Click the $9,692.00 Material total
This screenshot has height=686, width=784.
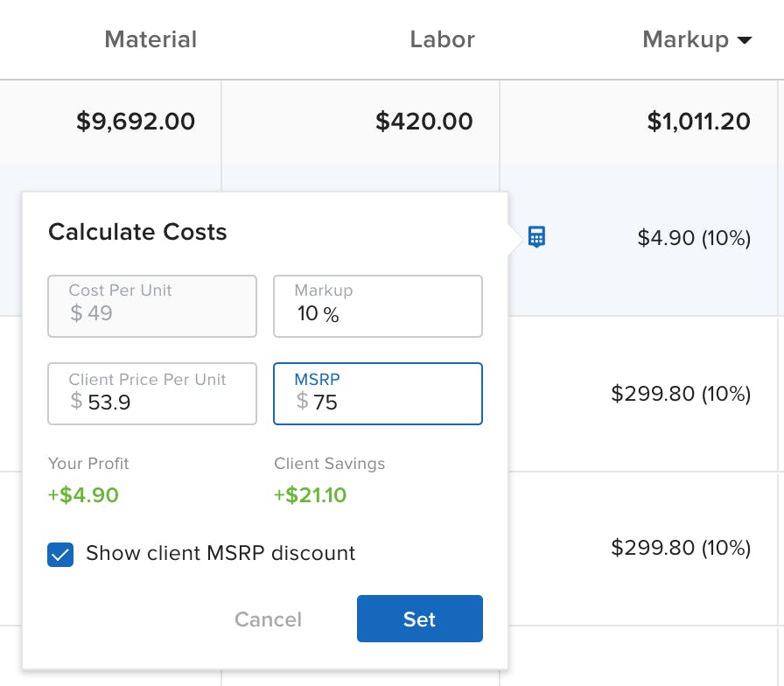coord(136,122)
